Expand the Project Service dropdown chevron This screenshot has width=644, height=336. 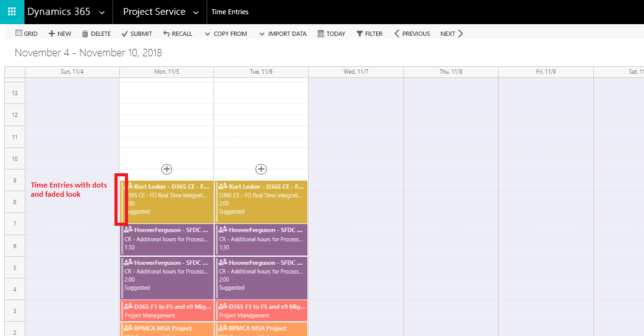(x=196, y=13)
